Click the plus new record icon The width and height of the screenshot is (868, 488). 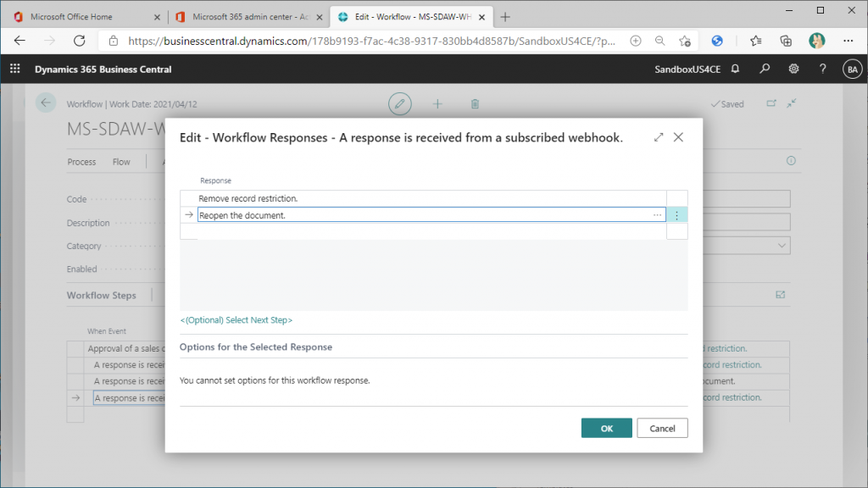tap(437, 103)
